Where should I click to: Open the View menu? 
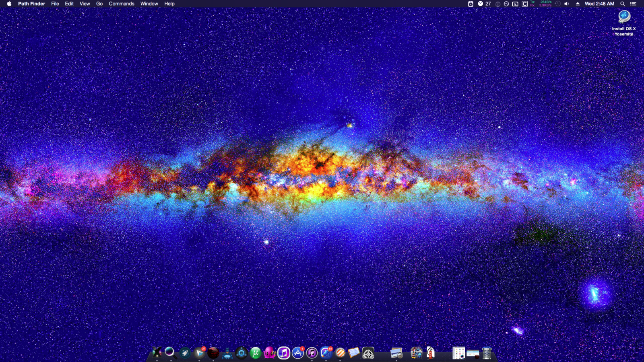(85, 4)
